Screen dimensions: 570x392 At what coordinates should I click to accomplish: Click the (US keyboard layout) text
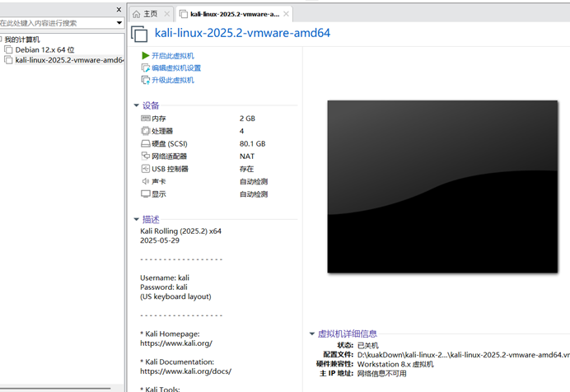tap(175, 296)
